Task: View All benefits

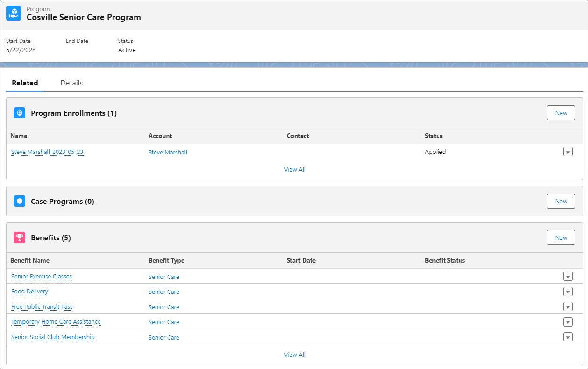Action: coord(295,355)
